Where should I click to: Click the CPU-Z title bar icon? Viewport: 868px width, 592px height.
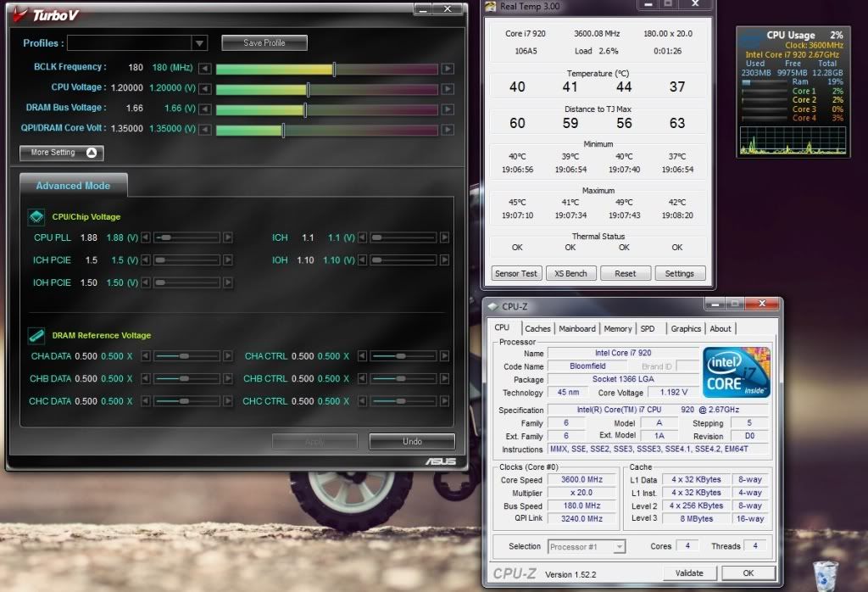tap(492, 306)
